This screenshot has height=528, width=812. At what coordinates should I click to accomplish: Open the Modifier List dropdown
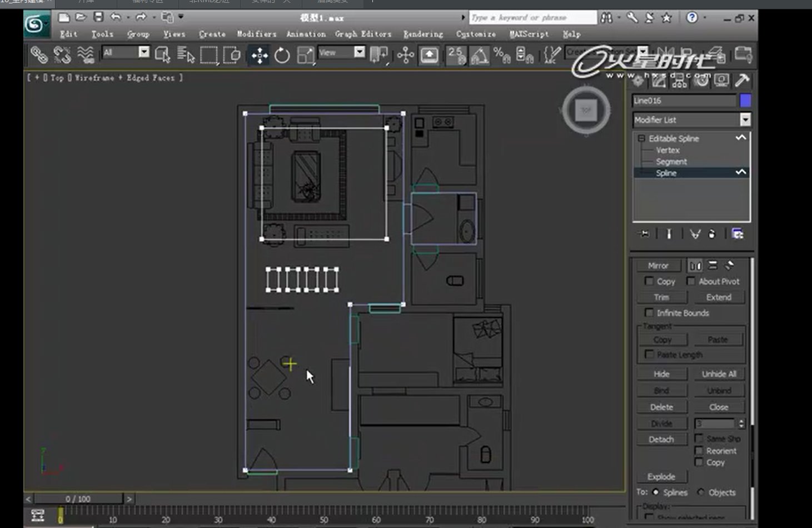pos(745,119)
